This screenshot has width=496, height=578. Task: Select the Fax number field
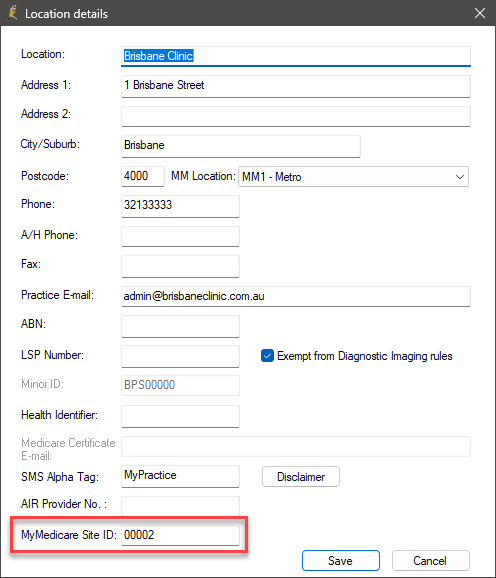point(180,266)
